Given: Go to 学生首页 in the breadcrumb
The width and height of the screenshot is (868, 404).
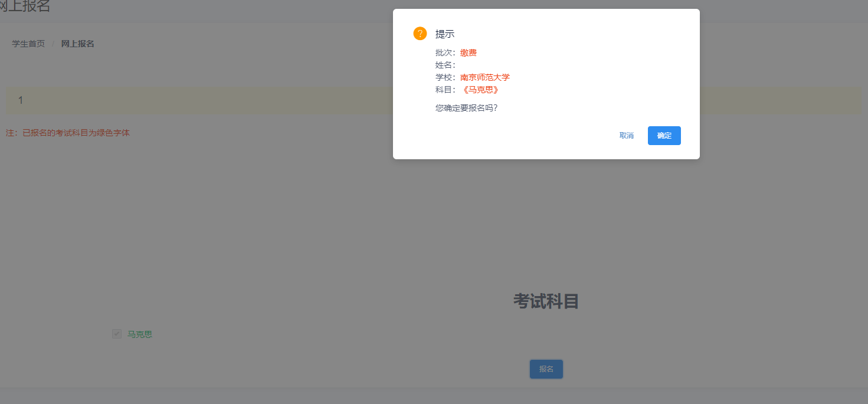Looking at the screenshot, I should pyautogui.click(x=28, y=44).
